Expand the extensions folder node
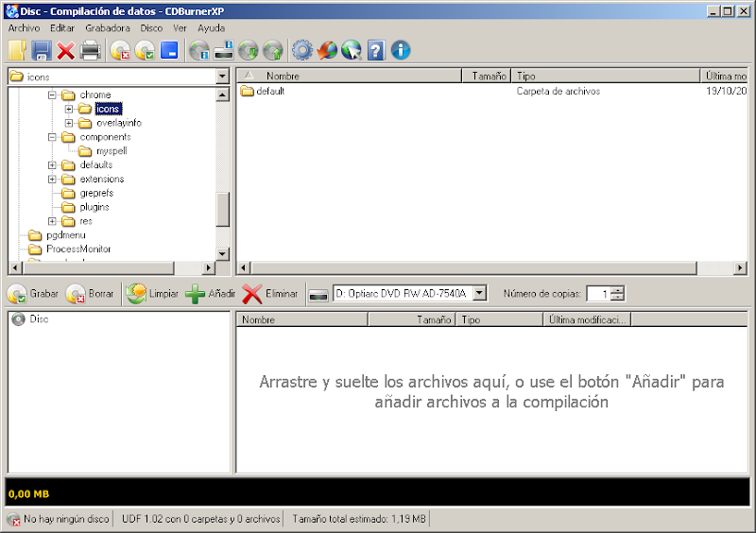Screen dimensions: 756x533 52,179
